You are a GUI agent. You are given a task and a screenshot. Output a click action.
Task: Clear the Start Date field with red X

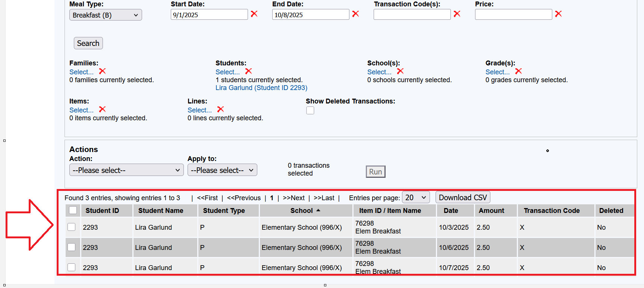click(254, 14)
